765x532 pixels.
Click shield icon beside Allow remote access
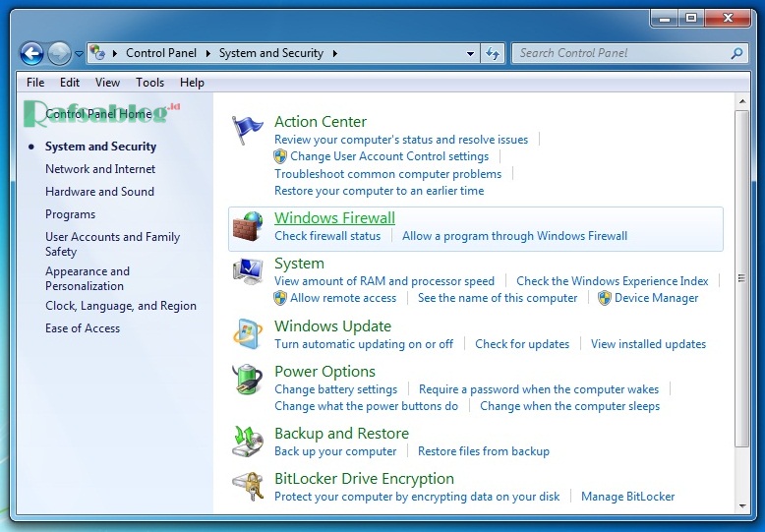(x=280, y=298)
